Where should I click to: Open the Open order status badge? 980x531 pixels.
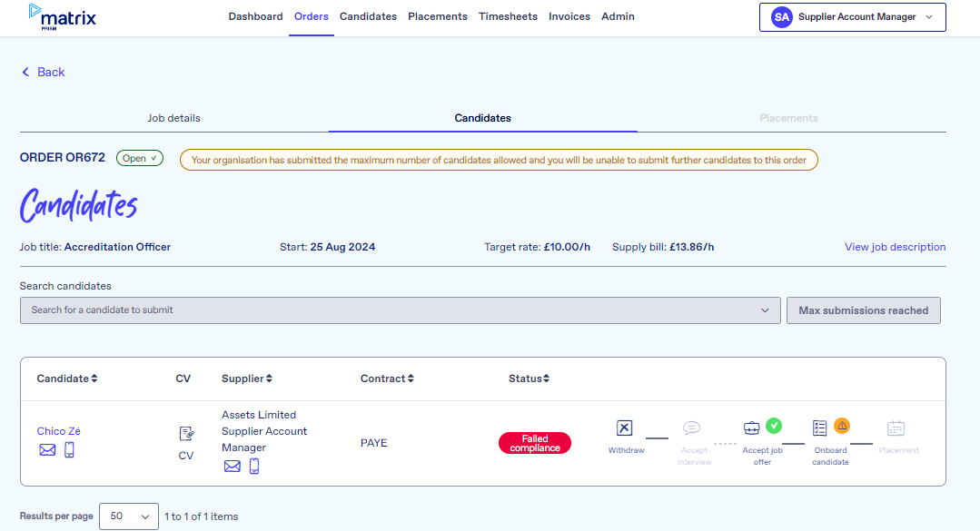click(x=139, y=158)
